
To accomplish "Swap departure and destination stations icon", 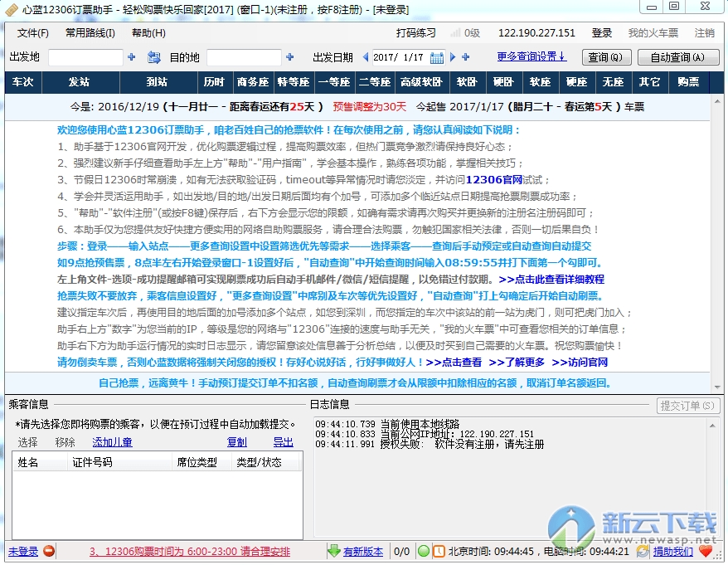I will (x=153, y=57).
